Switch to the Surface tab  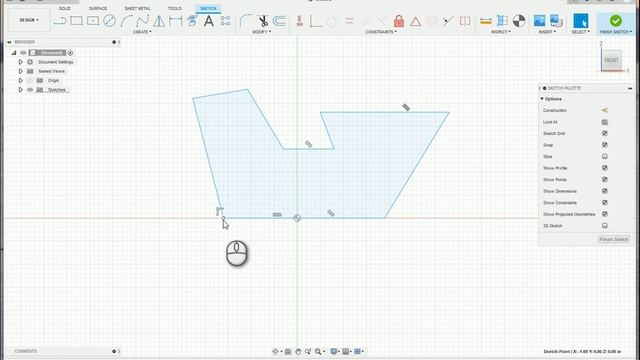point(98,8)
